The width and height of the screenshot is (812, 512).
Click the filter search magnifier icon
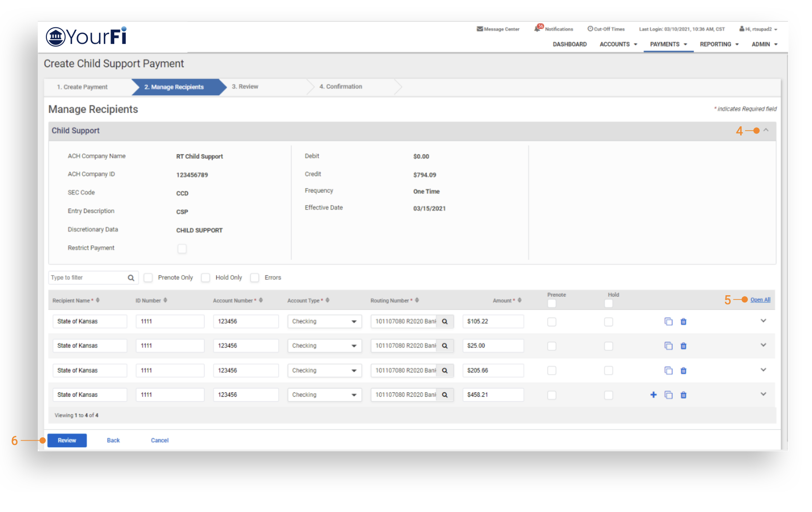point(131,278)
